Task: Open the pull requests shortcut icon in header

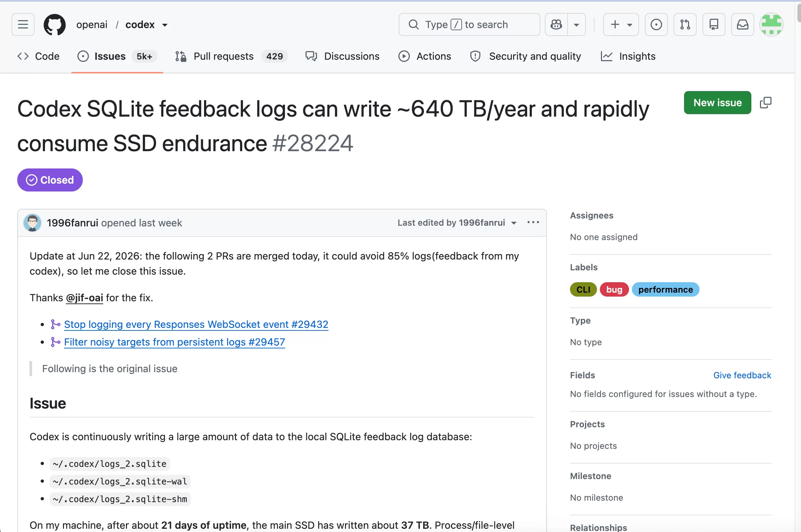Action: pos(685,24)
